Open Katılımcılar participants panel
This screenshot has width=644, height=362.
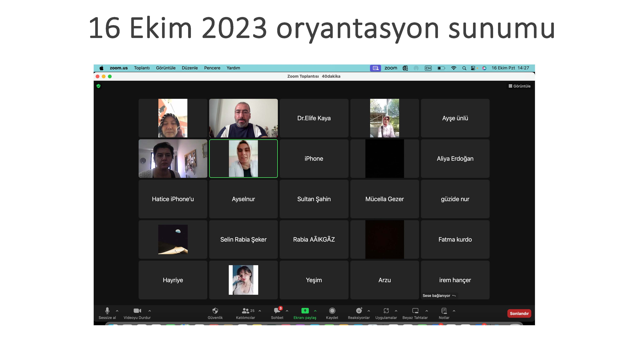[245, 313]
